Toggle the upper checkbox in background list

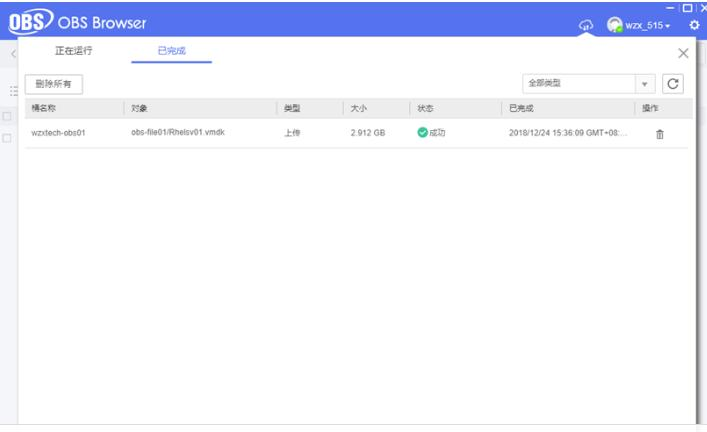(7, 116)
